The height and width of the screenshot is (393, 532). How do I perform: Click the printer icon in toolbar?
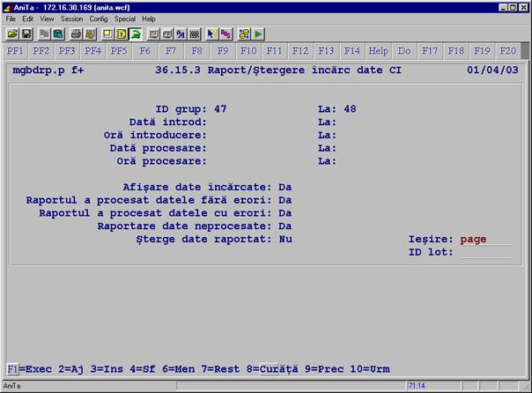tap(76, 33)
